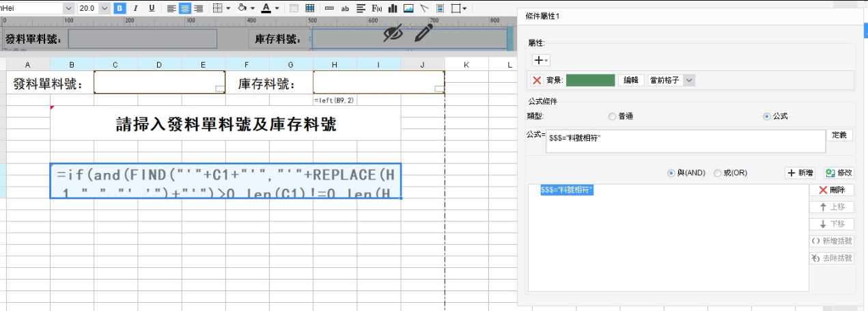
Task: Select the $$$="料號相符" condition list entry
Action: coord(567,190)
